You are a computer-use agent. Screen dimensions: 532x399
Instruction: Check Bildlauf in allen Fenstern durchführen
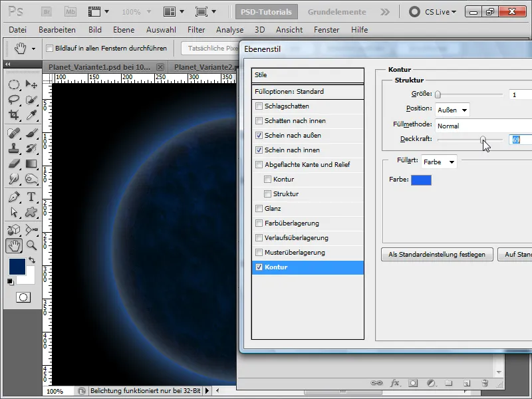click(49, 48)
